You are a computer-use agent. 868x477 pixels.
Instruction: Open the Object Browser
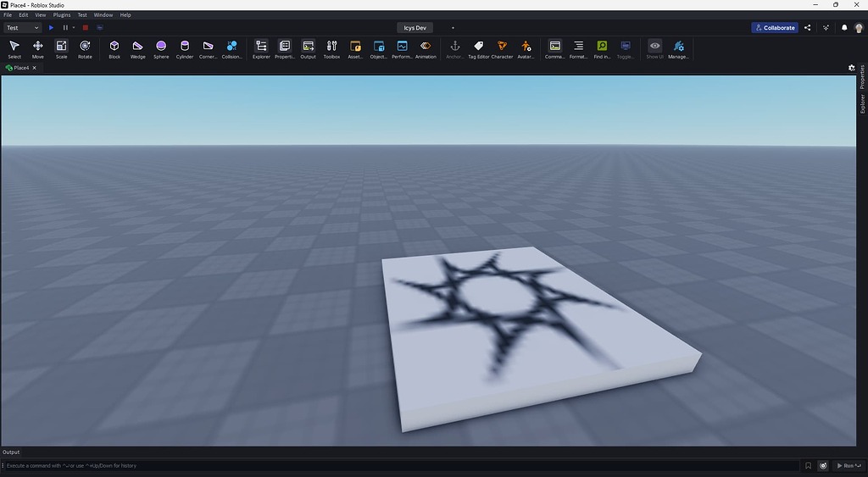[379, 49]
